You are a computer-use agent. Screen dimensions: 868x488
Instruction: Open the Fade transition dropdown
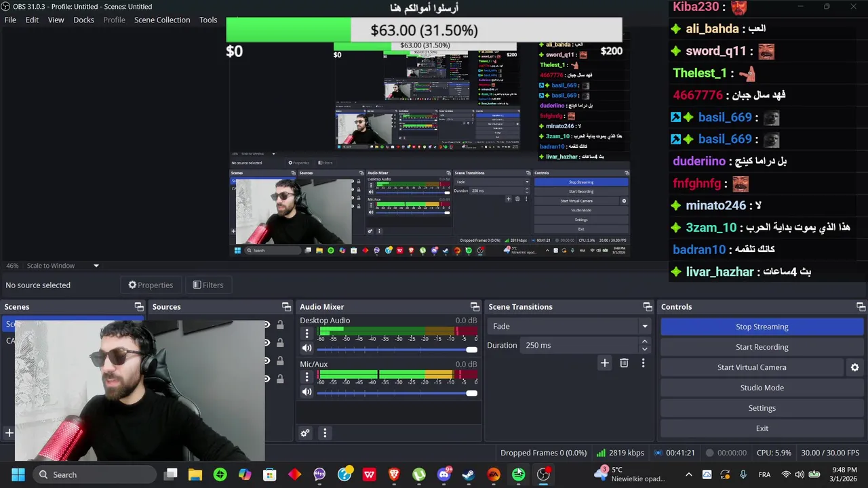tap(570, 326)
